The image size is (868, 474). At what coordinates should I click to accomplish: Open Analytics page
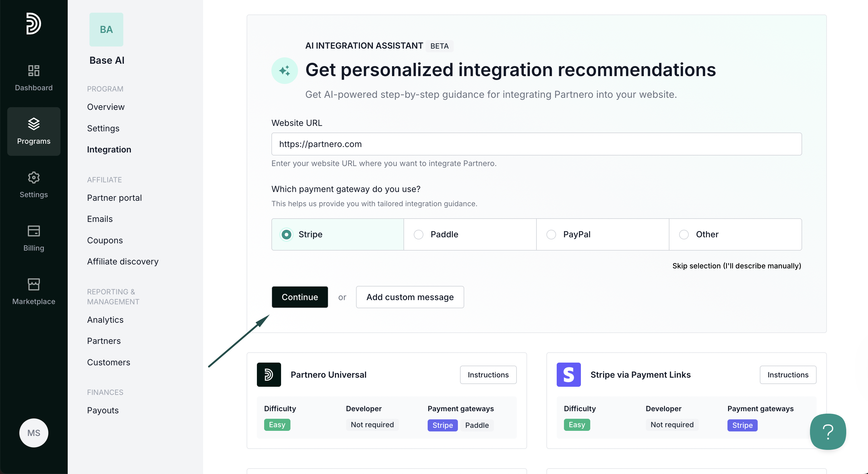[x=105, y=320]
